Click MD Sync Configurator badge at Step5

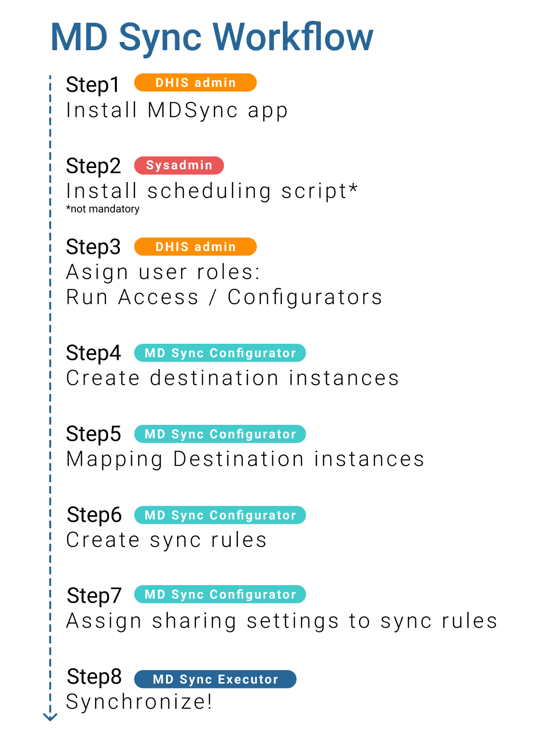coord(220,434)
